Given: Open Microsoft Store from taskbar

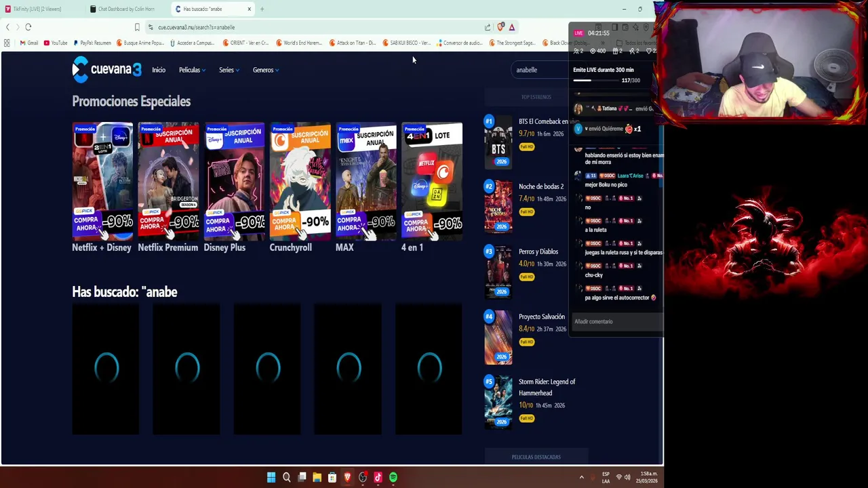Looking at the screenshot, I should coord(332,477).
